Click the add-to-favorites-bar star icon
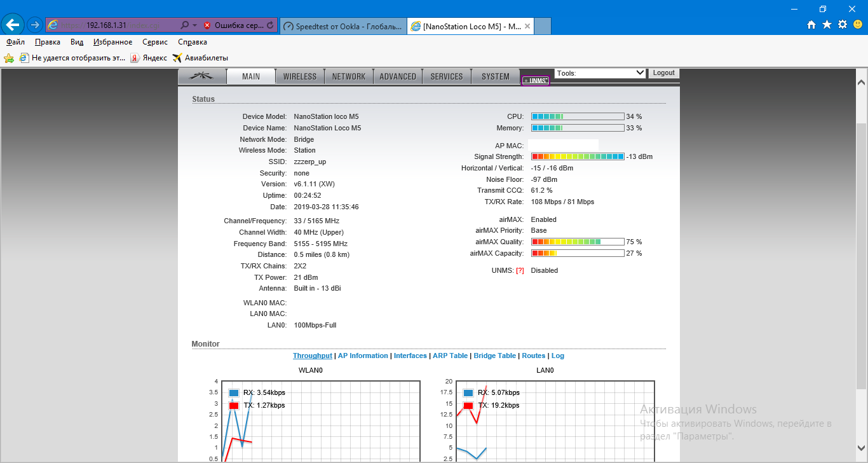This screenshot has height=463, width=868. pyautogui.click(x=9, y=58)
